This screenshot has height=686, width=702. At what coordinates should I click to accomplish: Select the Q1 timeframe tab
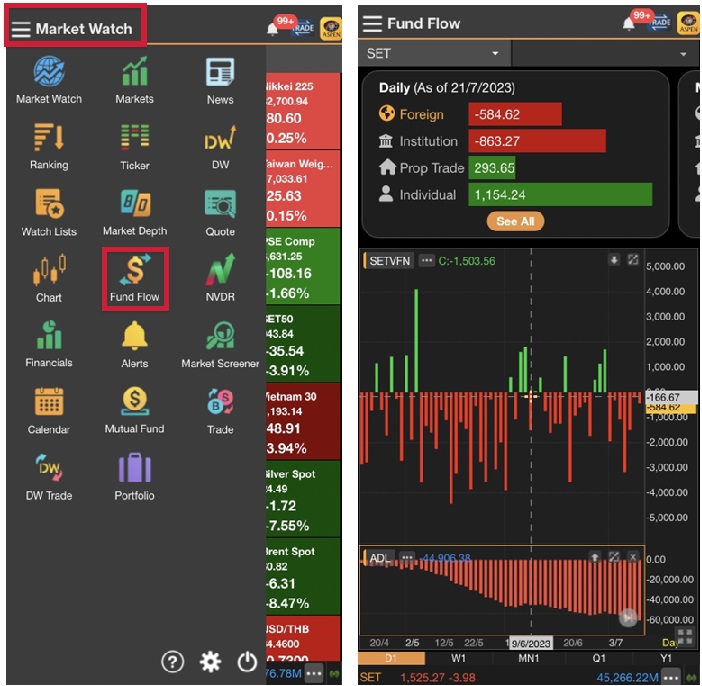click(599, 658)
